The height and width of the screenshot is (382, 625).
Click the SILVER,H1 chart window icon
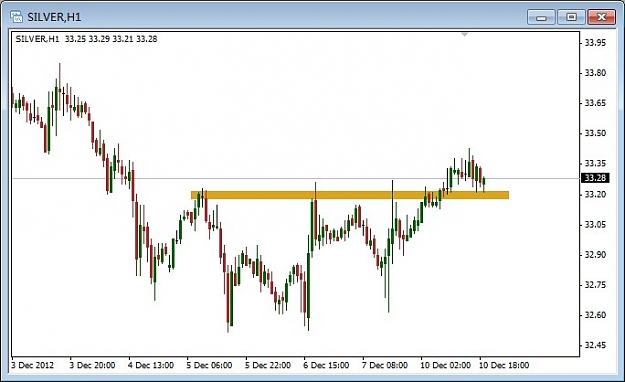[16, 17]
